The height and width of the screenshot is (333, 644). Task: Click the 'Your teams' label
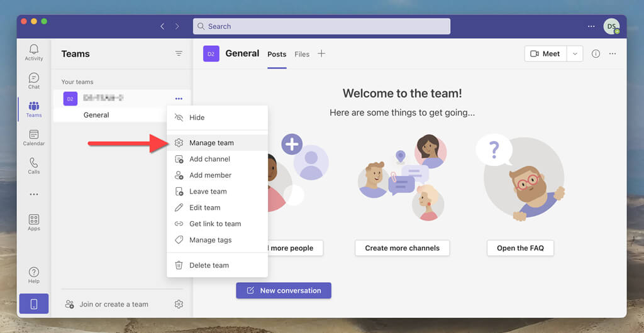(77, 82)
